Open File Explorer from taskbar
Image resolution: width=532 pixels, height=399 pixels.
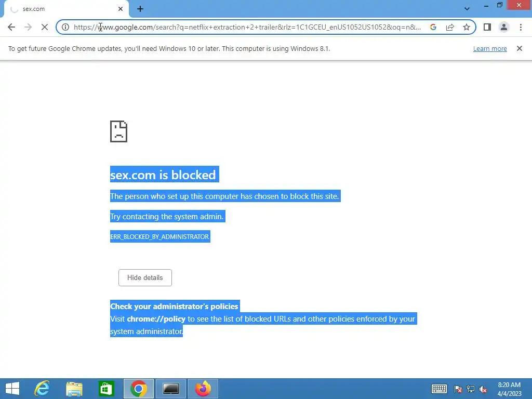coord(74,389)
